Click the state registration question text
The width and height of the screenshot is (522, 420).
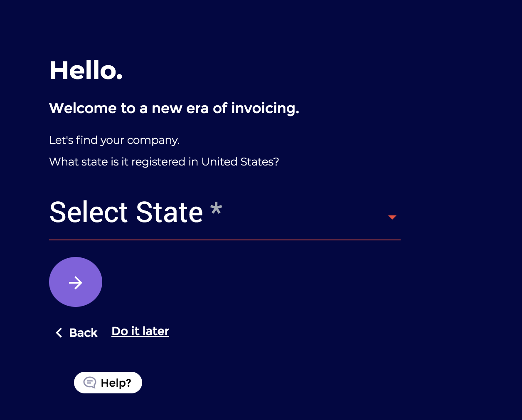[x=164, y=162]
